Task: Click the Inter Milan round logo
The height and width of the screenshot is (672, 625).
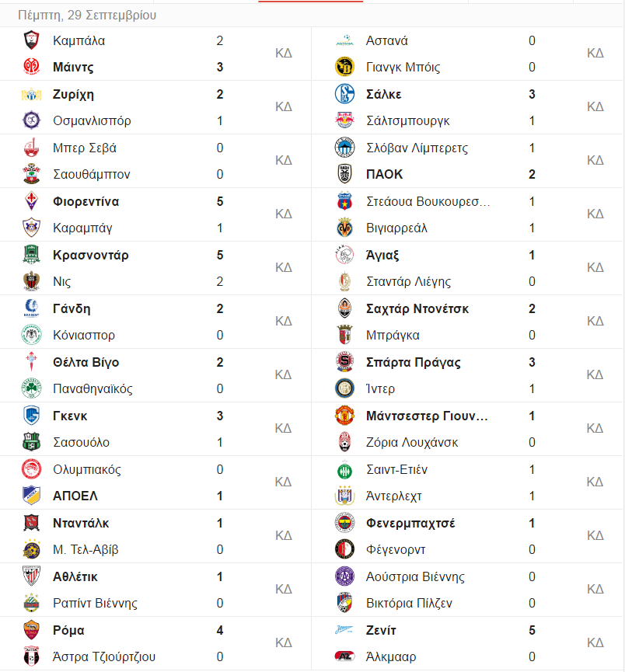Action: (x=344, y=388)
